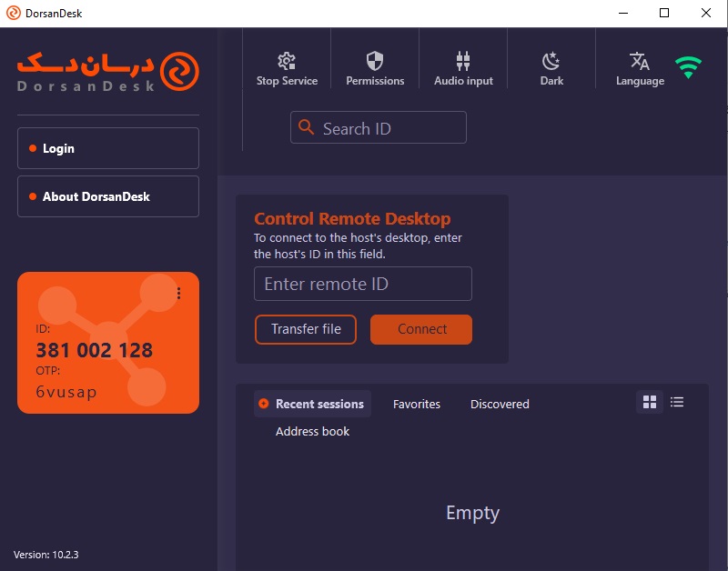Focus the Search ID field
The height and width of the screenshot is (571, 728).
pyautogui.click(x=379, y=127)
